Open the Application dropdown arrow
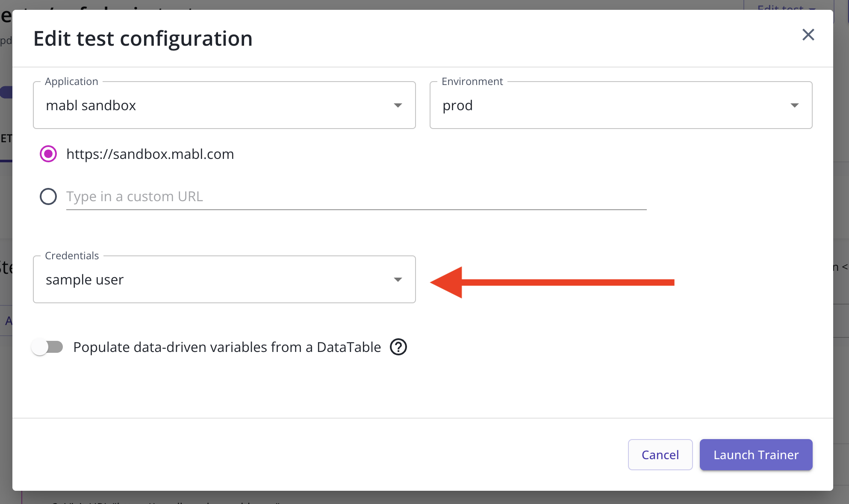Viewport: 849px width, 504px height. point(398,105)
